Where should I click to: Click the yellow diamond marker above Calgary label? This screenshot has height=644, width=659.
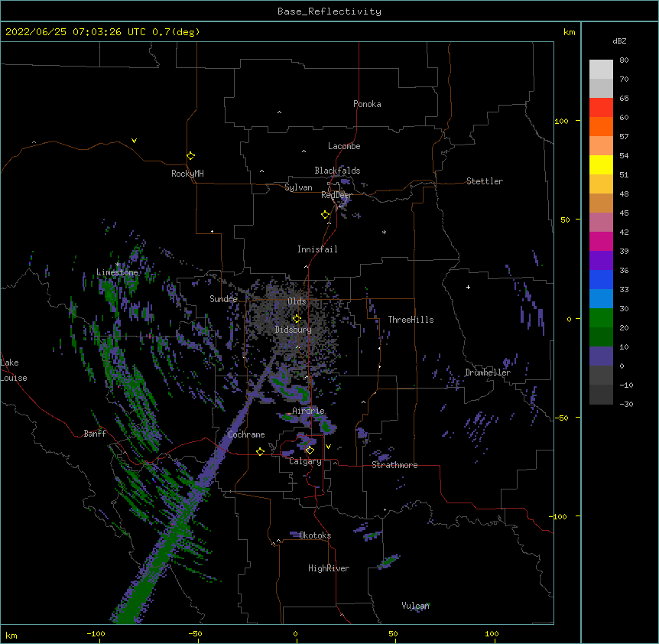(310, 450)
